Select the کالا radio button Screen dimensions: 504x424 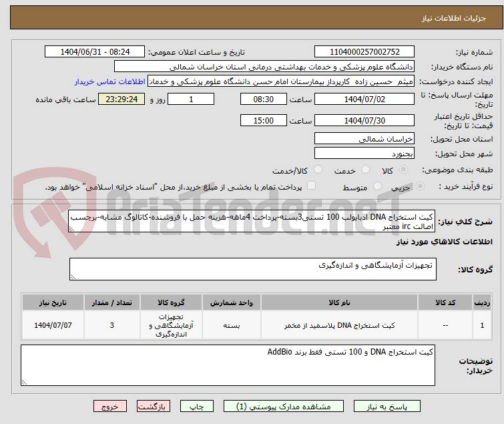coord(404,170)
